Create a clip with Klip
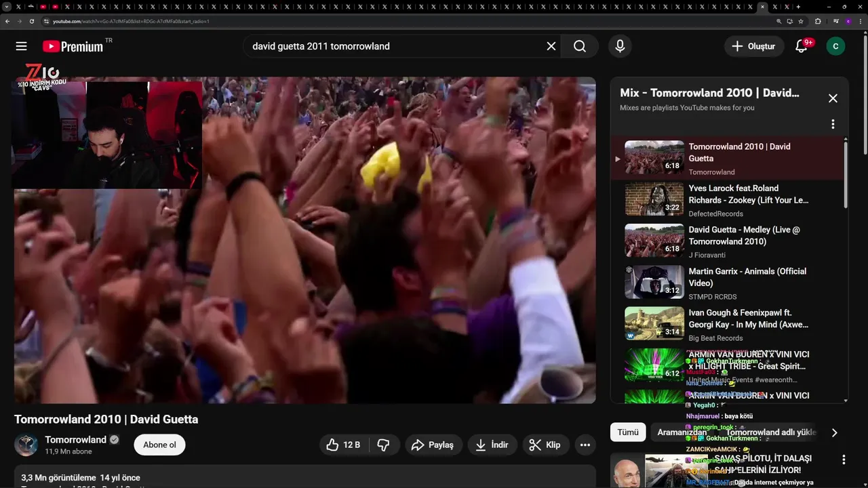The height and width of the screenshot is (488, 868). tap(545, 445)
